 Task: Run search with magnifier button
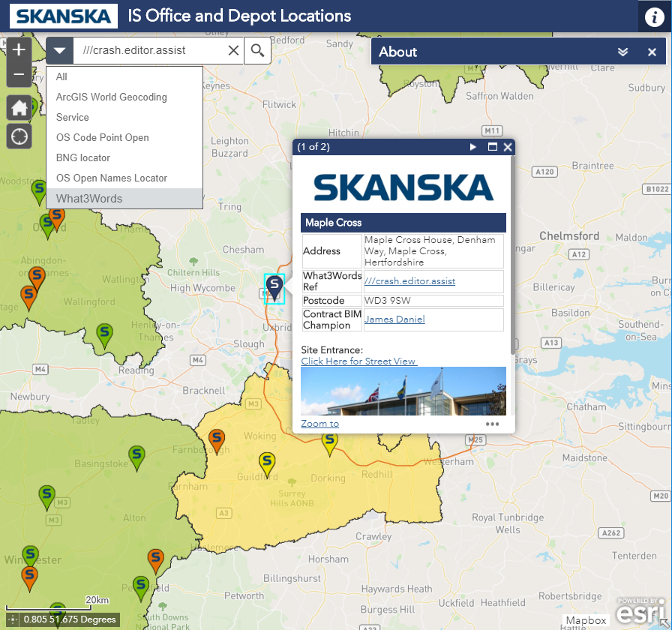pos(257,50)
